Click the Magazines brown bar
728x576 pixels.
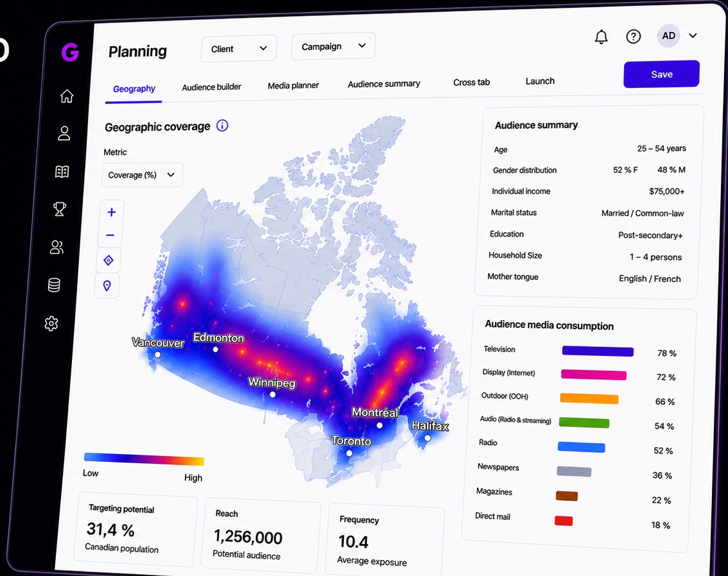567,496
